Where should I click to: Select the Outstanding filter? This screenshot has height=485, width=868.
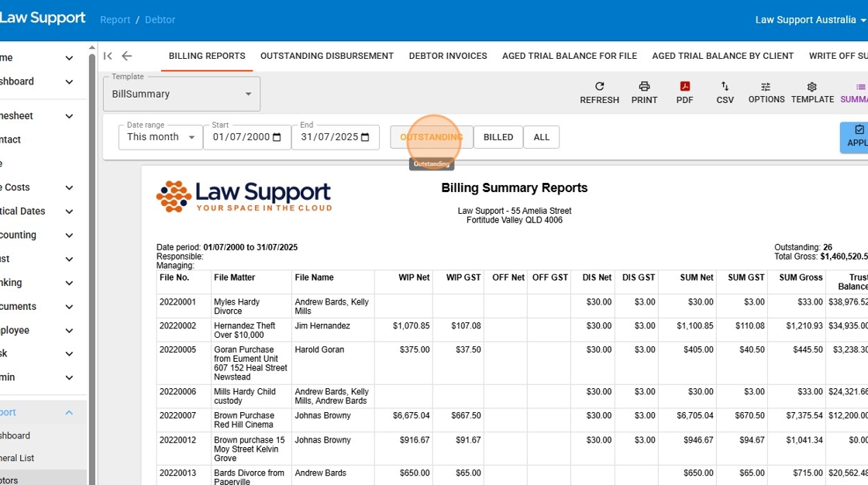(x=431, y=137)
